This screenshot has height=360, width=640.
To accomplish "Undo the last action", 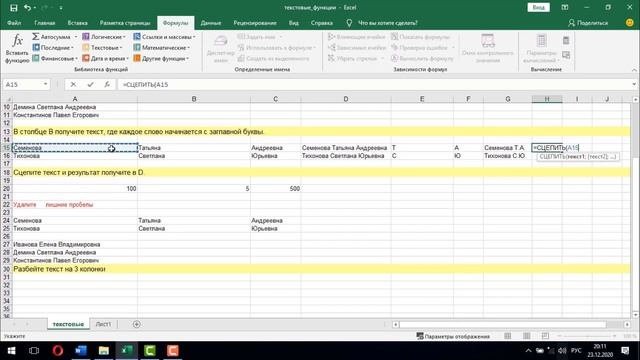I will (x=27, y=7).
